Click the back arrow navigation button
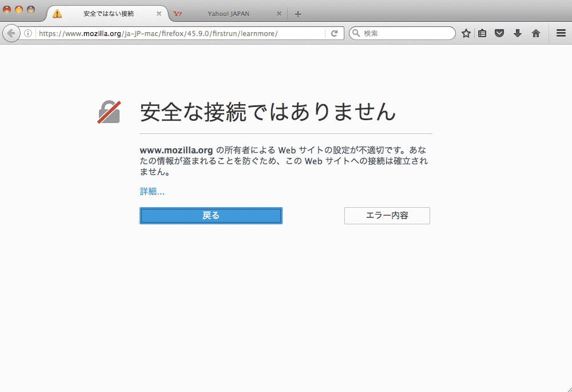This screenshot has height=392, width=572. point(11,34)
